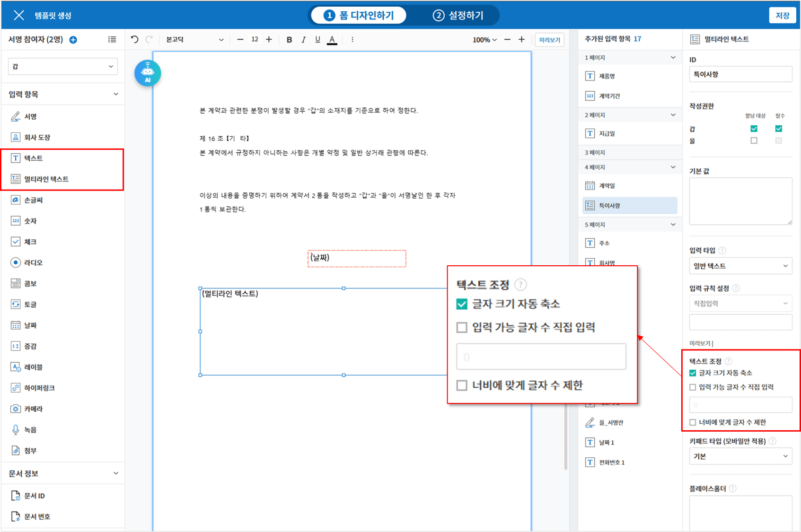Select the 회사 도장 stamp item

point(37,137)
